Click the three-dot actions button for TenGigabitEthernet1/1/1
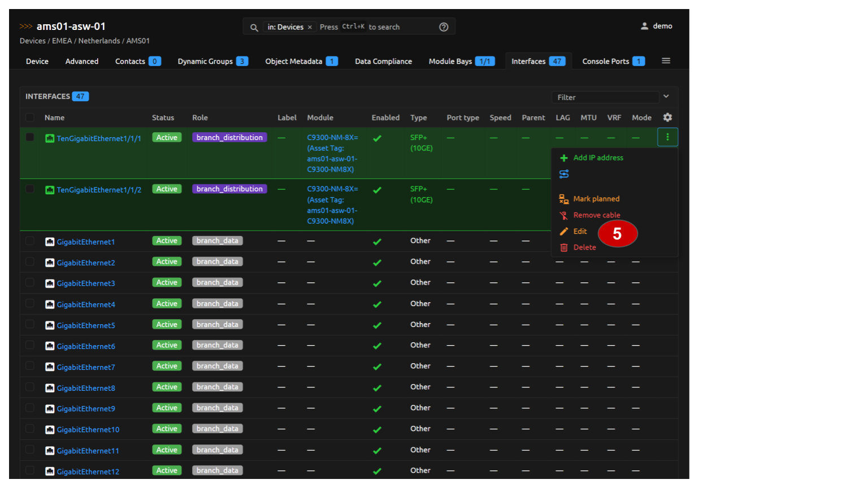868x488 pixels. point(667,137)
